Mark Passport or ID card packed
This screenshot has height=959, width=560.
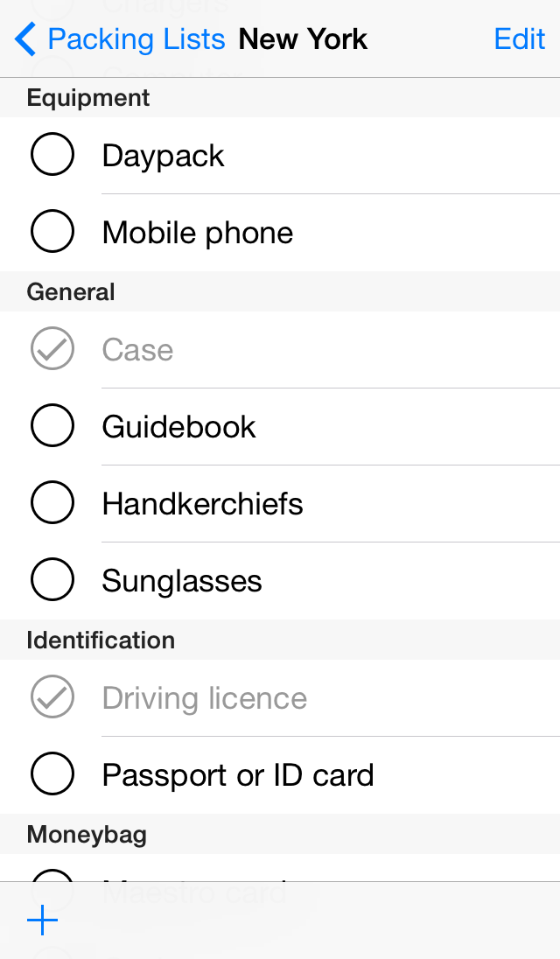[52, 775]
